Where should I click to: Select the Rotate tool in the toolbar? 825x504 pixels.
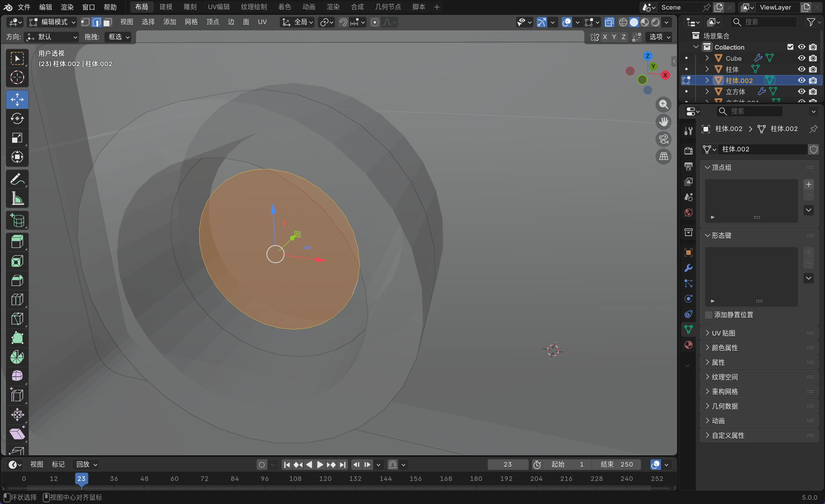(x=17, y=118)
